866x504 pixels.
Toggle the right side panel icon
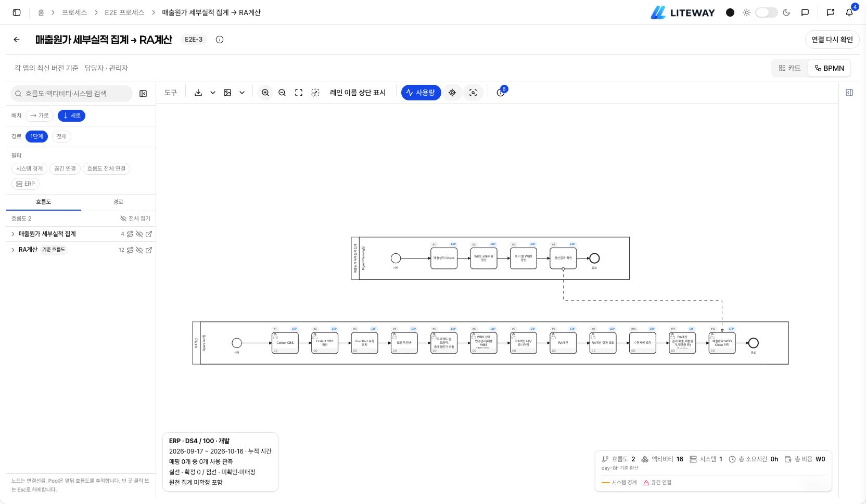click(849, 93)
